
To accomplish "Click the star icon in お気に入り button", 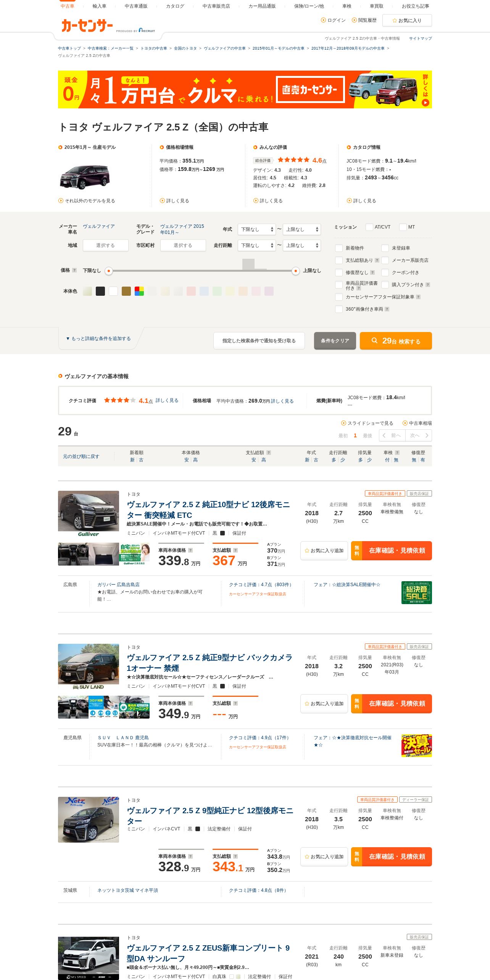I will pyautogui.click(x=395, y=21).
